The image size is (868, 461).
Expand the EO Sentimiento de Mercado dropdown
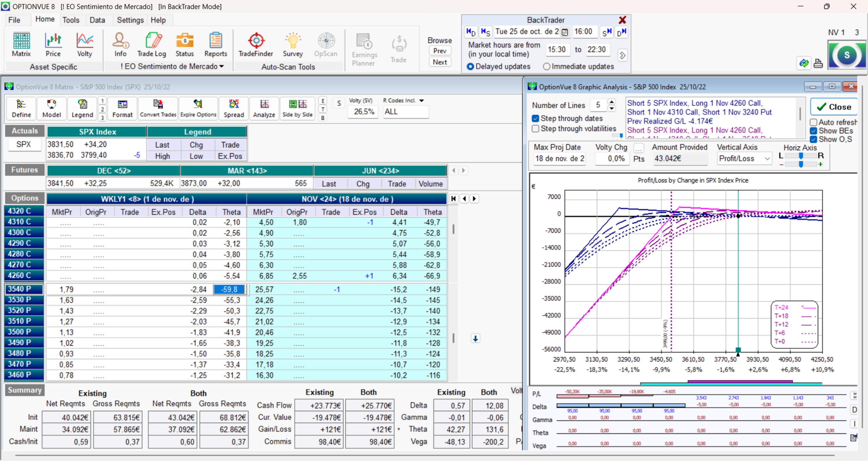(x=221, y=66)
